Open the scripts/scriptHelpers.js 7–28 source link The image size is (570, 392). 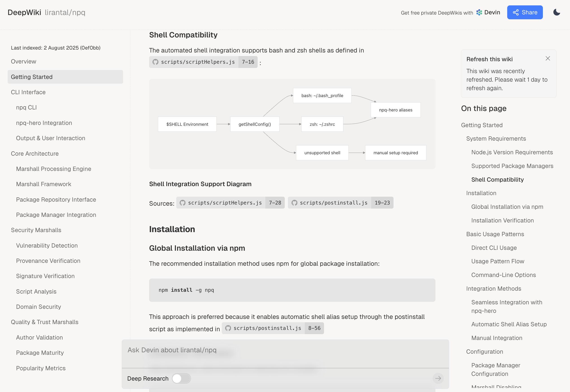coord(230,203)
